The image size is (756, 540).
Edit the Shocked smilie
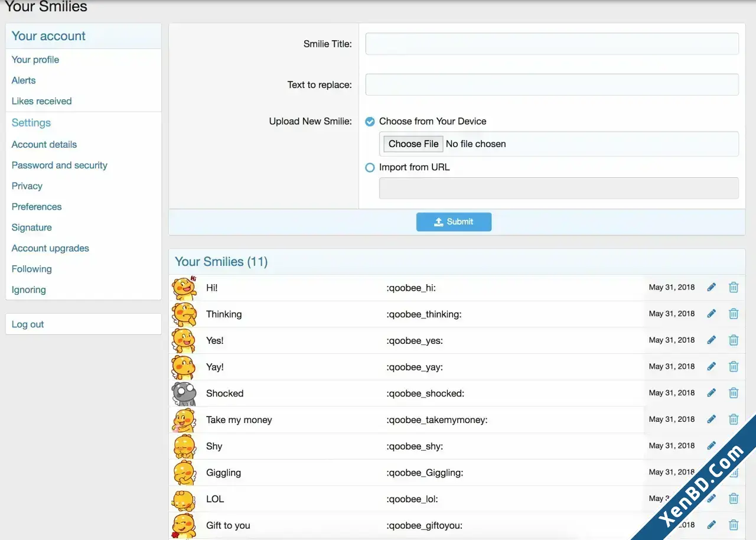pyautogui.click(x=711, y=393)
